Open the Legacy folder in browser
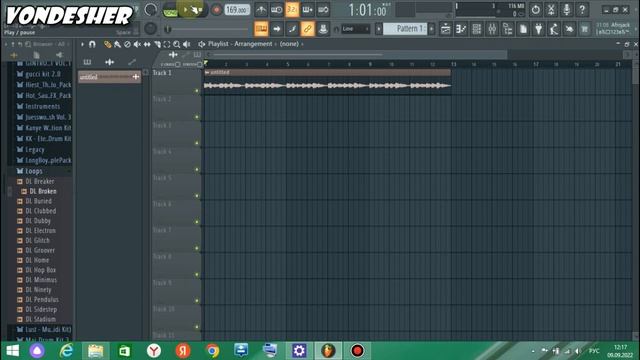Image resolution: width=640 pixels, height=360 pixels. (x=35, y=149)
